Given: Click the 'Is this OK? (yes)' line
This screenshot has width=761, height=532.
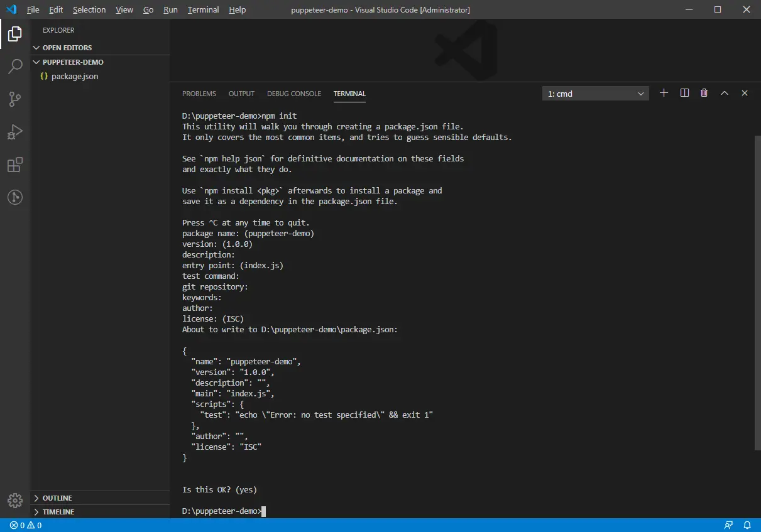Looking at the screenshot, I should 219,489.
